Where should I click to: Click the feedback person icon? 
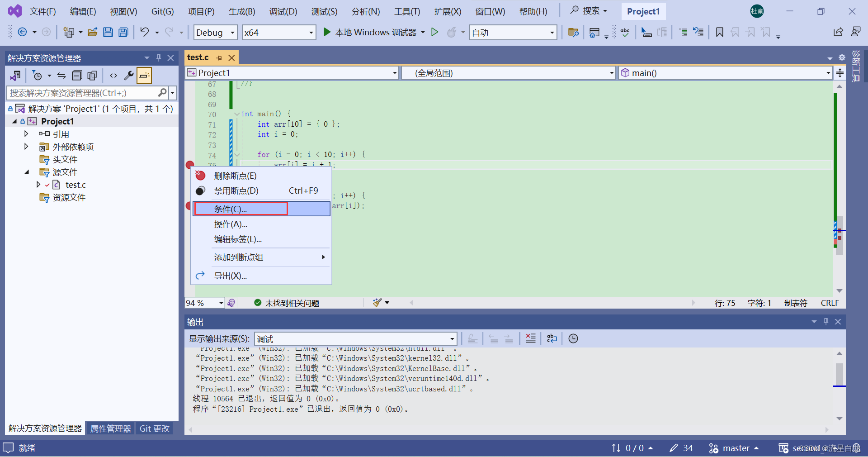(x=856, y=32)
